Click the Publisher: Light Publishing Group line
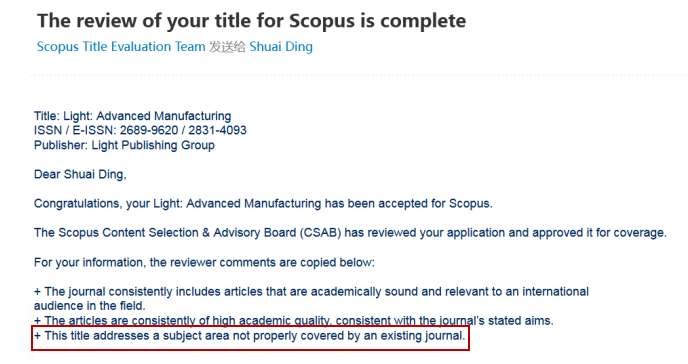The image size is (688, 364). click(124, 145)
